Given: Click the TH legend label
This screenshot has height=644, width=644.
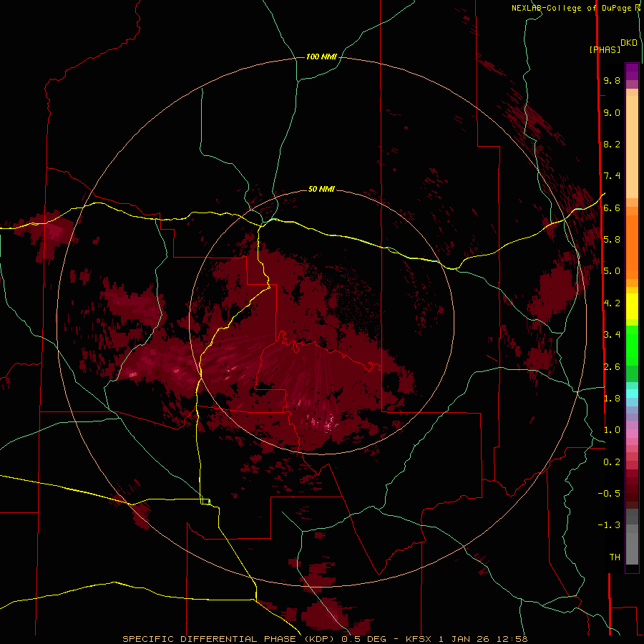Looking at the screenshot, I should point(615,557).
